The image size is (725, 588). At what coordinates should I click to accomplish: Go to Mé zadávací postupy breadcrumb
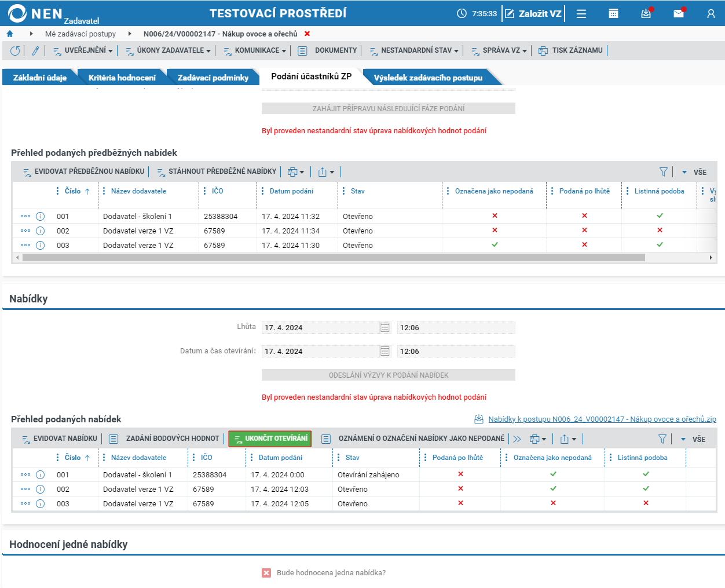click(80, 34)
